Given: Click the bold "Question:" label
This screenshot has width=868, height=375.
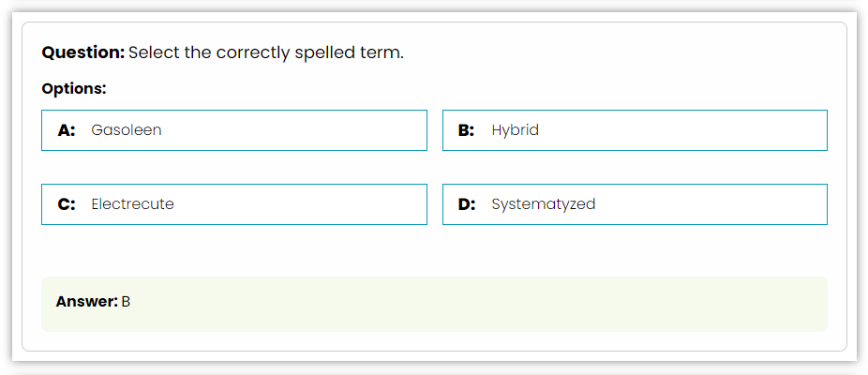Looking at the screenshot, I should [x=83, y=53].
